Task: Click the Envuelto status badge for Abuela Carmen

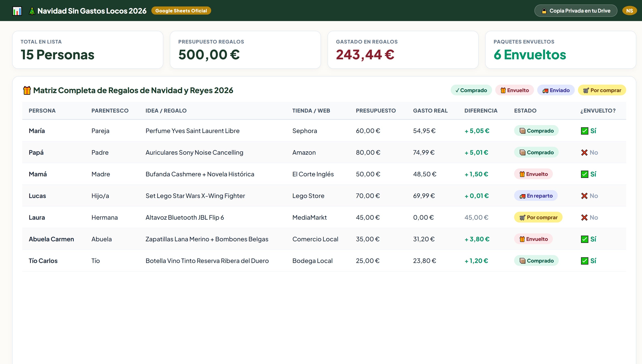Action: (533, 239)
